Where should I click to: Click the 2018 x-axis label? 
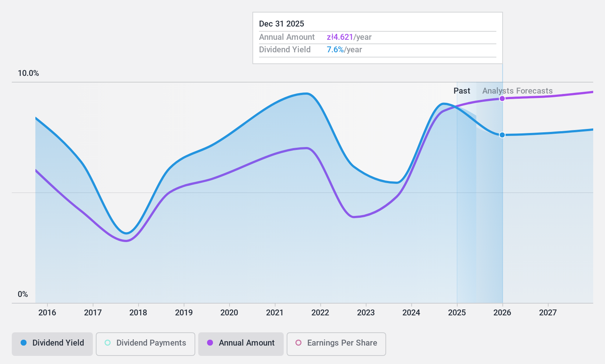[138, 313]
